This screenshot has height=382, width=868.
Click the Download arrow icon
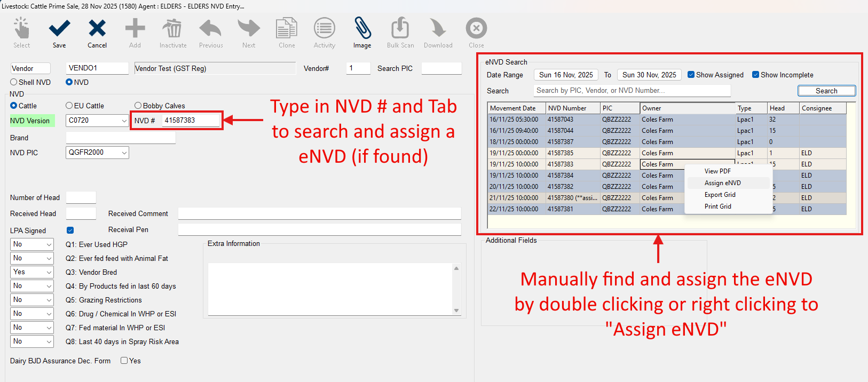point(438,28)
